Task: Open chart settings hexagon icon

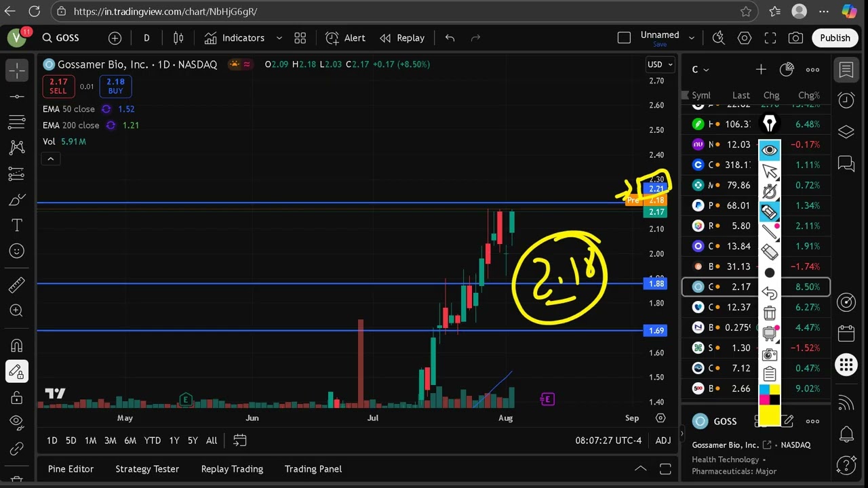Action: pos(745,38)
